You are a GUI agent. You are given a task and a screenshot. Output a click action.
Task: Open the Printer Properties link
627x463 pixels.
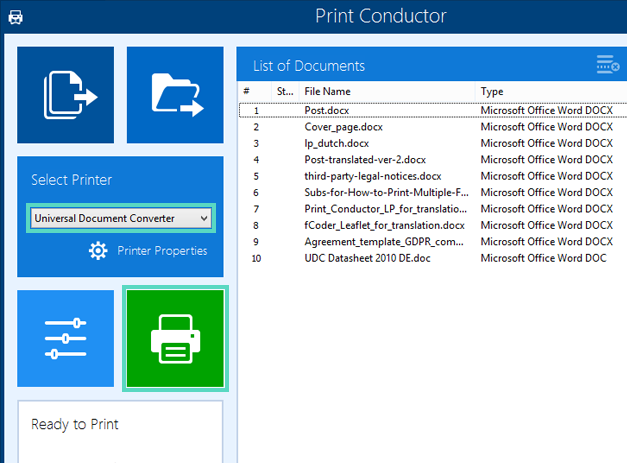pos(162,251)
